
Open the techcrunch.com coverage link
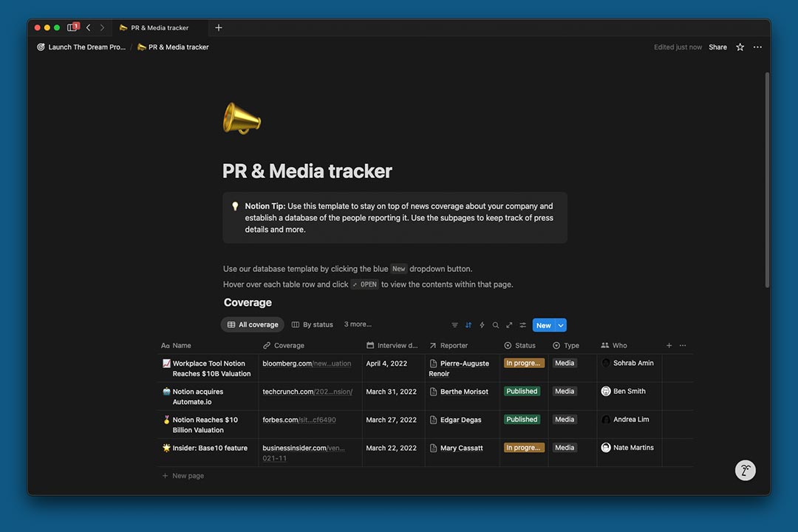[x=307, y=392]
